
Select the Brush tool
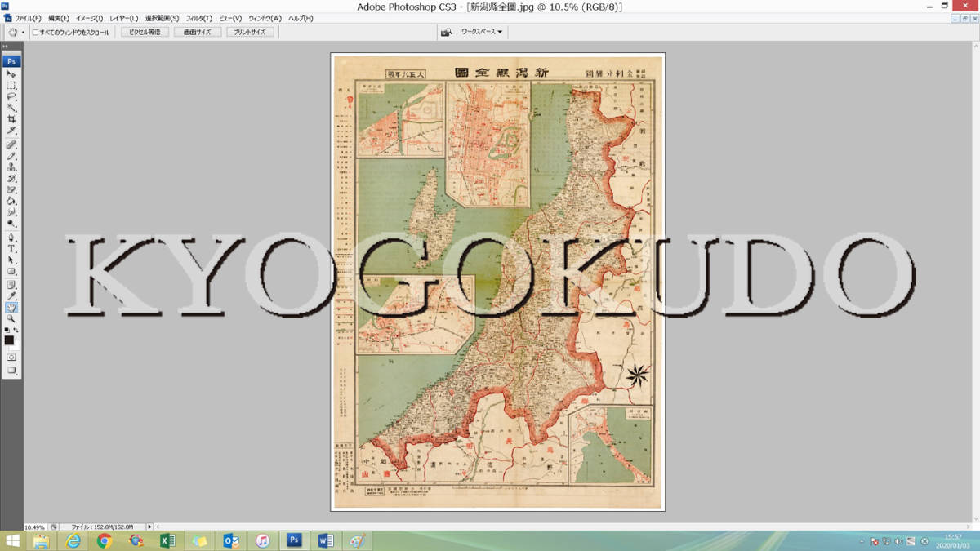tap(11, 156)
